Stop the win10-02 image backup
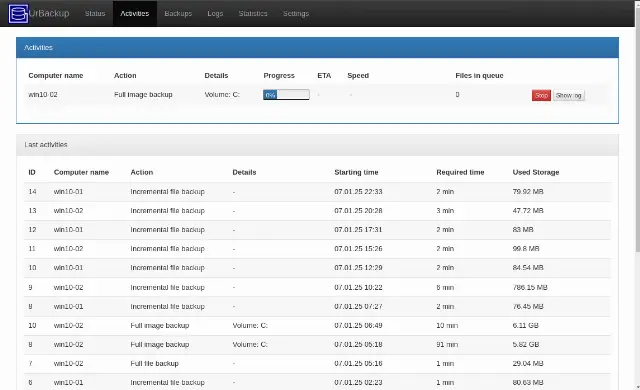Image resolution: width=640 pixels, height=390 pixels. click(541, 95)
